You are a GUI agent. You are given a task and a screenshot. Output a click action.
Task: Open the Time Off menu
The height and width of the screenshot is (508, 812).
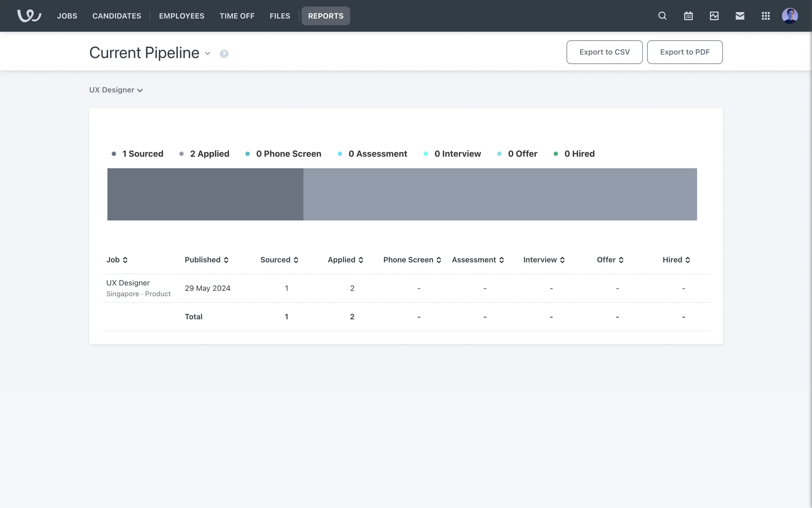click(x=237, y=16)
